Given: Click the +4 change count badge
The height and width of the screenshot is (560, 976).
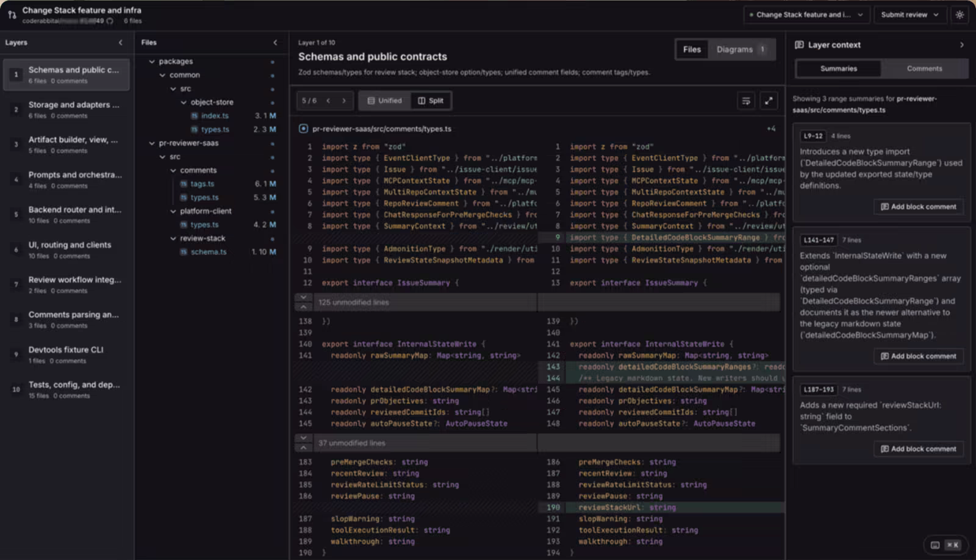Looking at the screenshot, I should tap(771, 129).
